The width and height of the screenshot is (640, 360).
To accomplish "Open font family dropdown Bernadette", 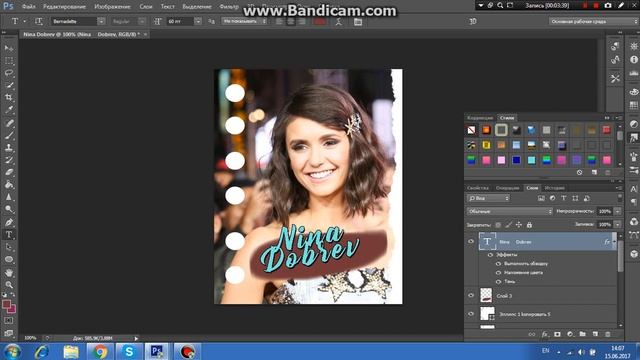I will [x=101, y=21].
